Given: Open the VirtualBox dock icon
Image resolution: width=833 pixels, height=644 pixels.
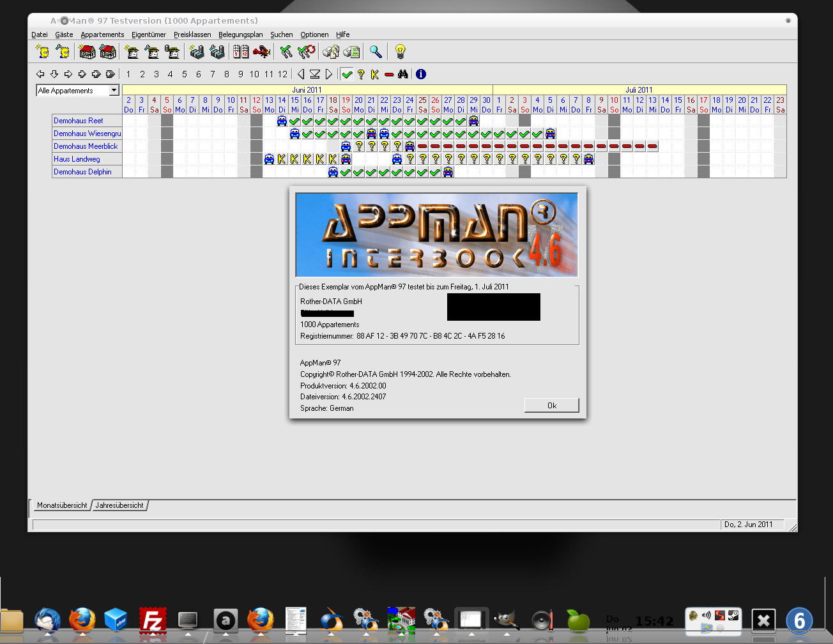Looking at the screenshot, I should 116,620.
